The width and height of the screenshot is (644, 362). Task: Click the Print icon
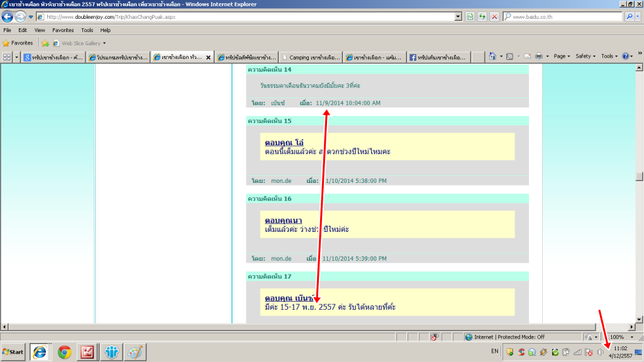tap(539, 56)
